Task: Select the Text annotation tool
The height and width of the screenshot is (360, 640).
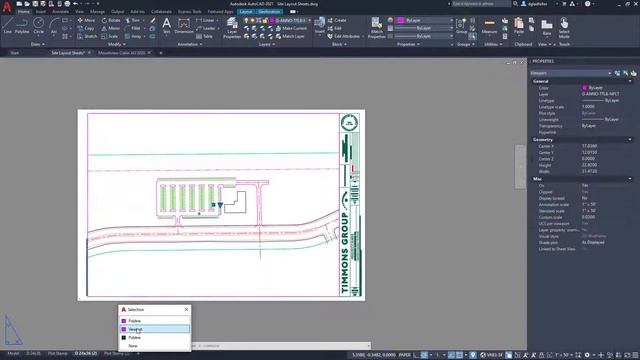Action: 167,25
